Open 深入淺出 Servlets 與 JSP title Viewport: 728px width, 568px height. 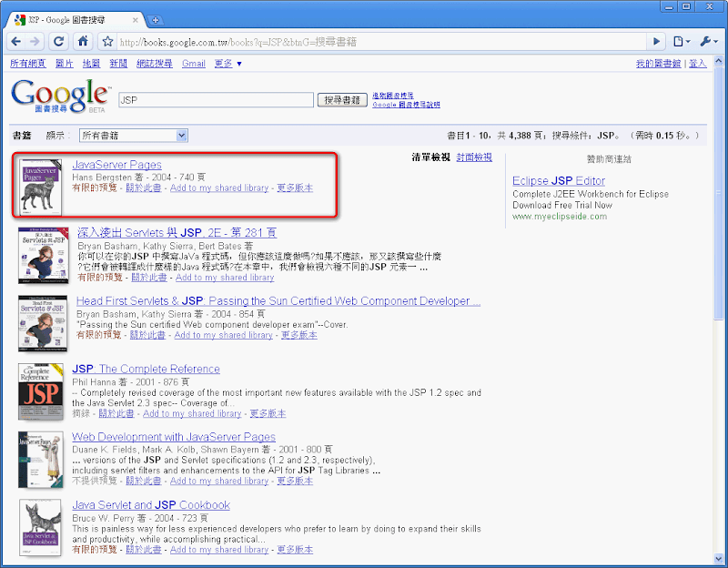(177, 233)
